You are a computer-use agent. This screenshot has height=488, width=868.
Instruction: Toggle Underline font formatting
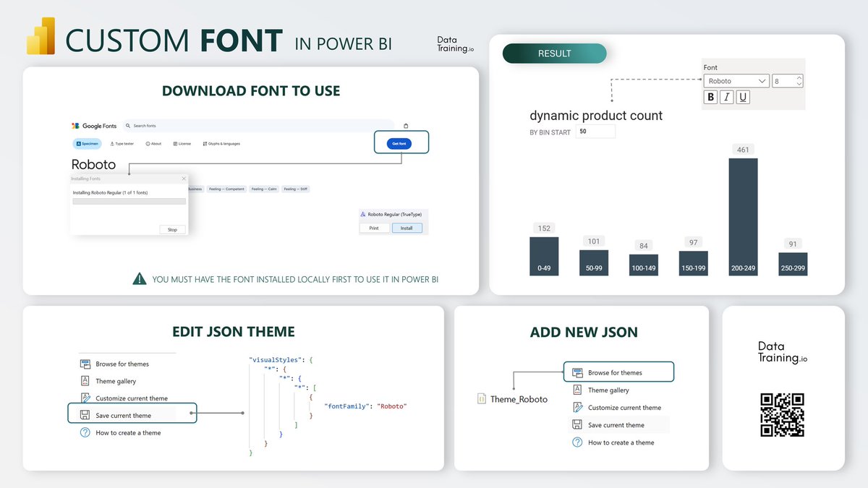pos(742,97)
